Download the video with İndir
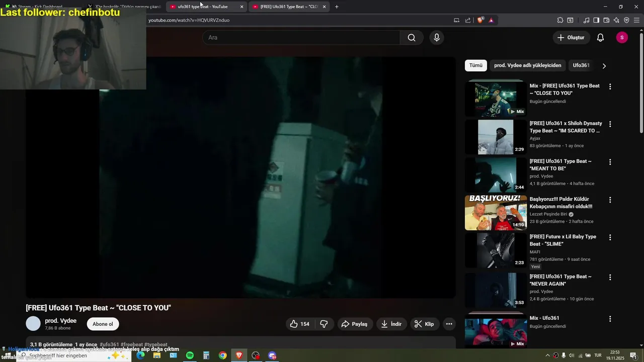Image resolution: width=644 pixels, height=362 pixels. point(391,324)
